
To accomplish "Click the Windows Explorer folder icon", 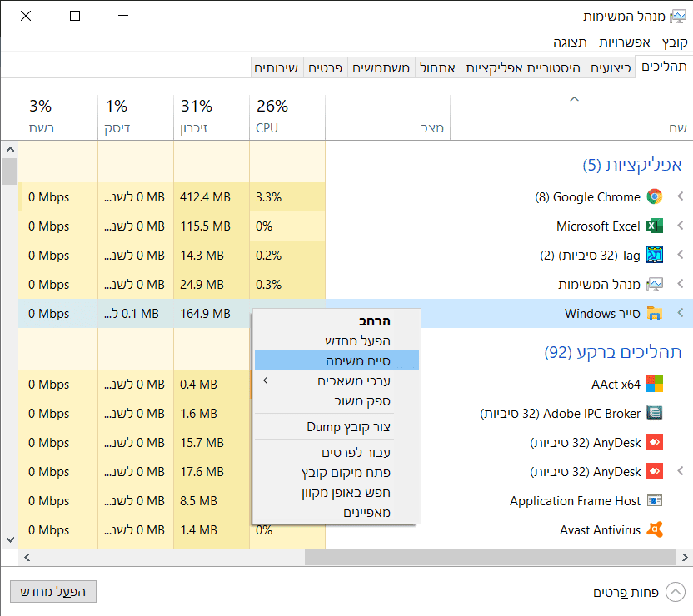I will (x=655, y=314).
